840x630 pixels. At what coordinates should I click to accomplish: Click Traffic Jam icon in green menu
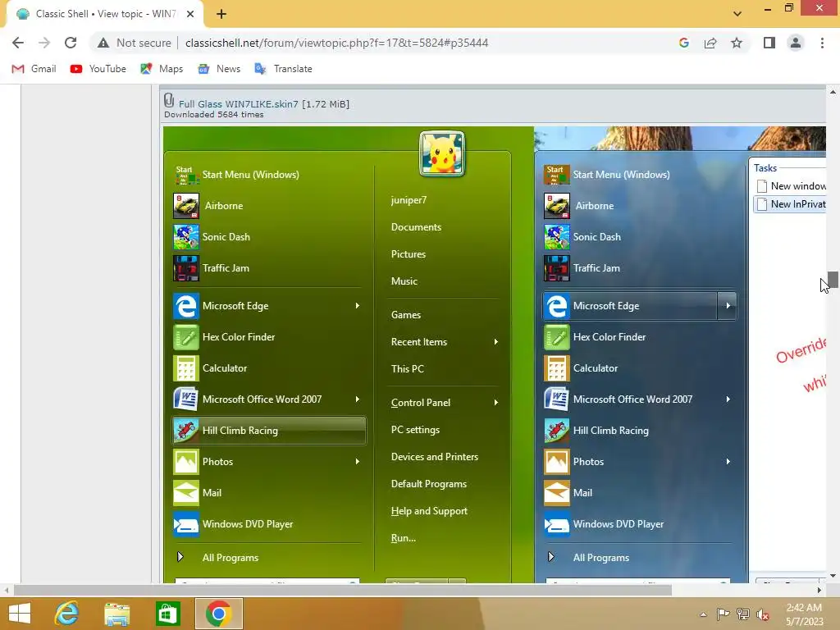coord(186,268)
